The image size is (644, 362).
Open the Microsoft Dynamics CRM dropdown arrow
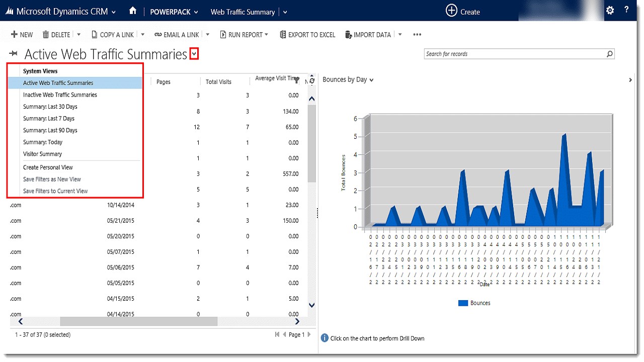tap(114, 12)
